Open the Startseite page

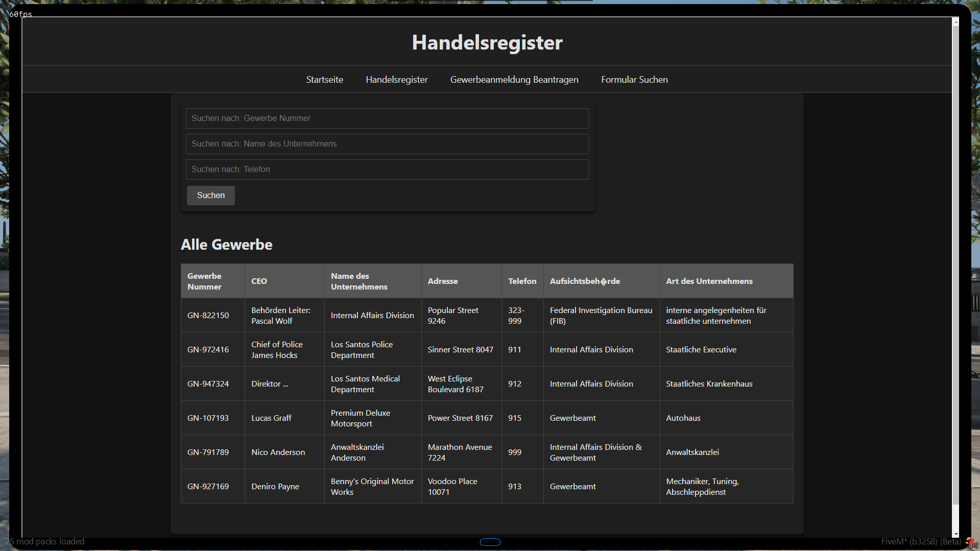[x=324, y=80]
